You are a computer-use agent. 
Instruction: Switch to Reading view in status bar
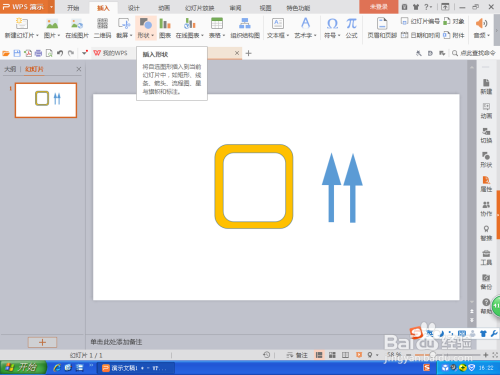(x=346, y=355)
